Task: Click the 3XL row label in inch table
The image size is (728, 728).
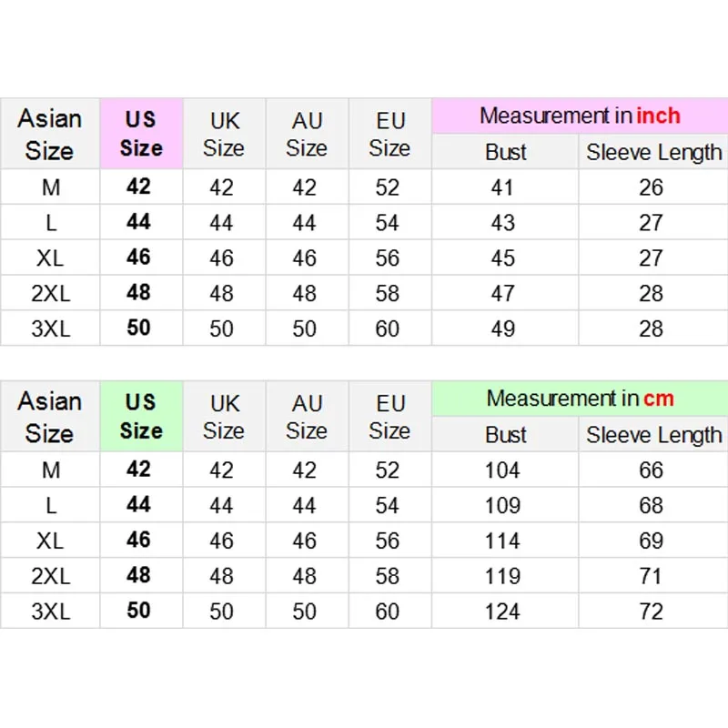Action: [x=50, y=329]
